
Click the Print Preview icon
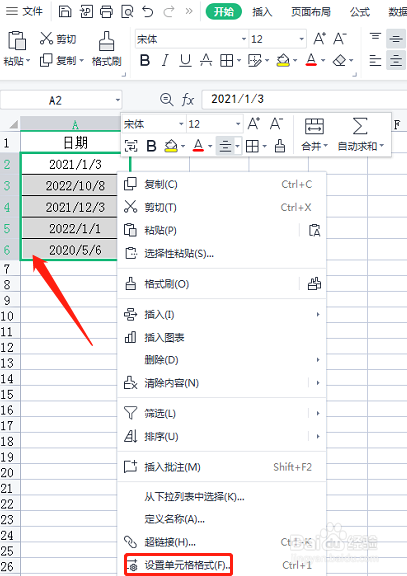click(127, 12)
